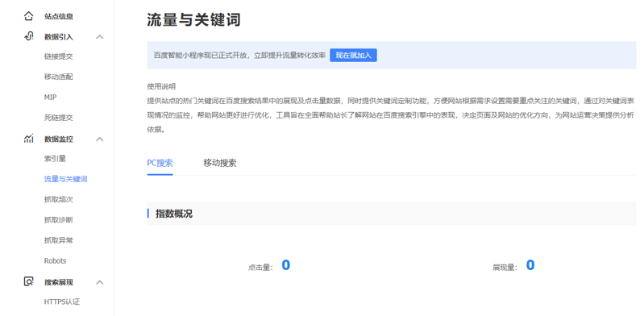Click the home icon beside 站点信息
Viewport: 644px width, 316px height.
click(28, 16)
